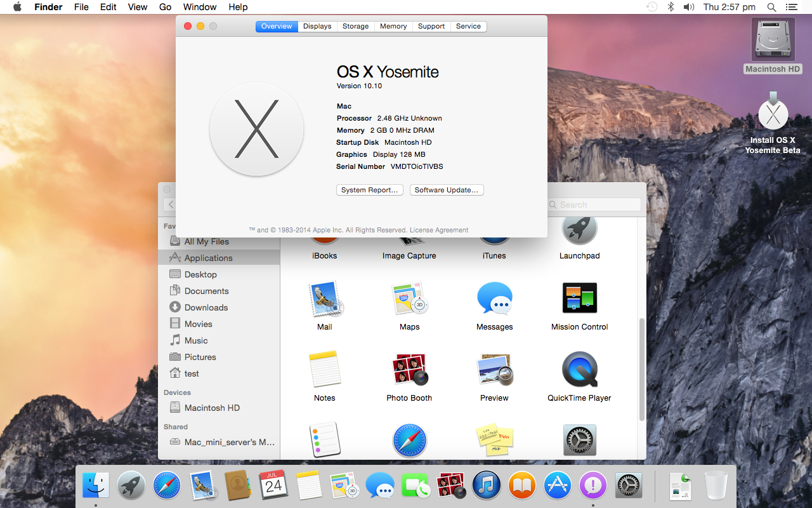Open System Preferences in Applications folder
The height and width of the screenshot is (508, 812).
579,440
